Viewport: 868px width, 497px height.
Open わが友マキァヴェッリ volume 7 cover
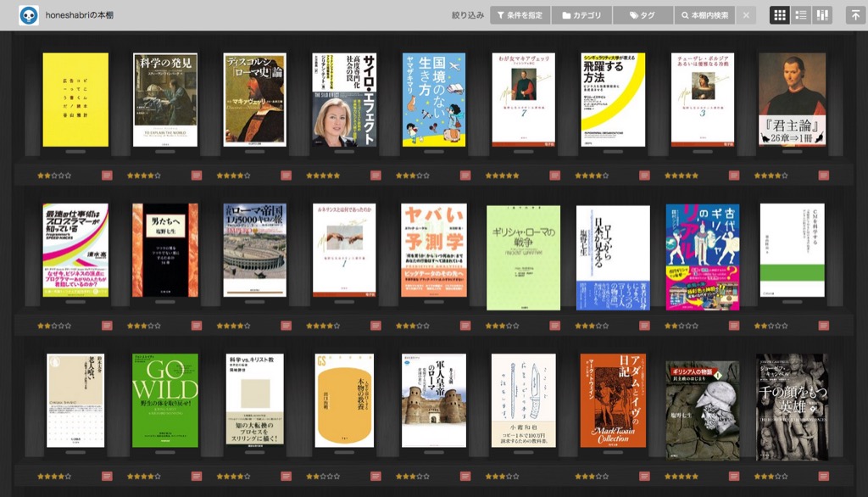(x=524, y=100)
